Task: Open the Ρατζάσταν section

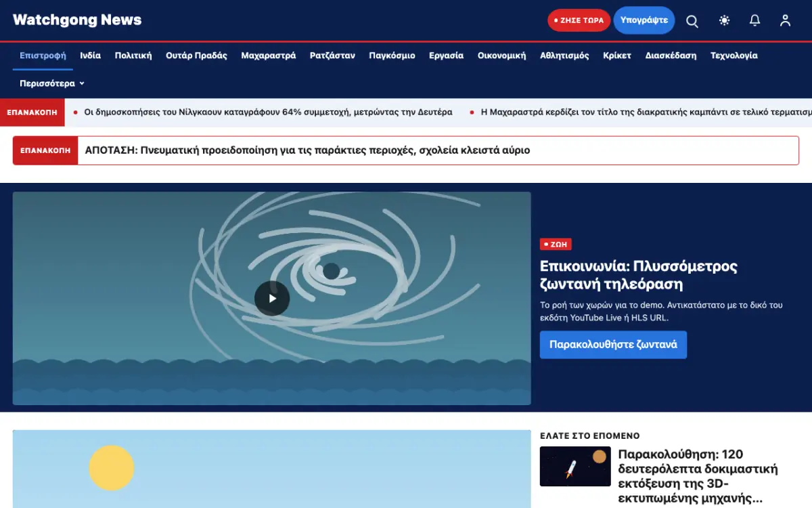Action: [332, 56]
